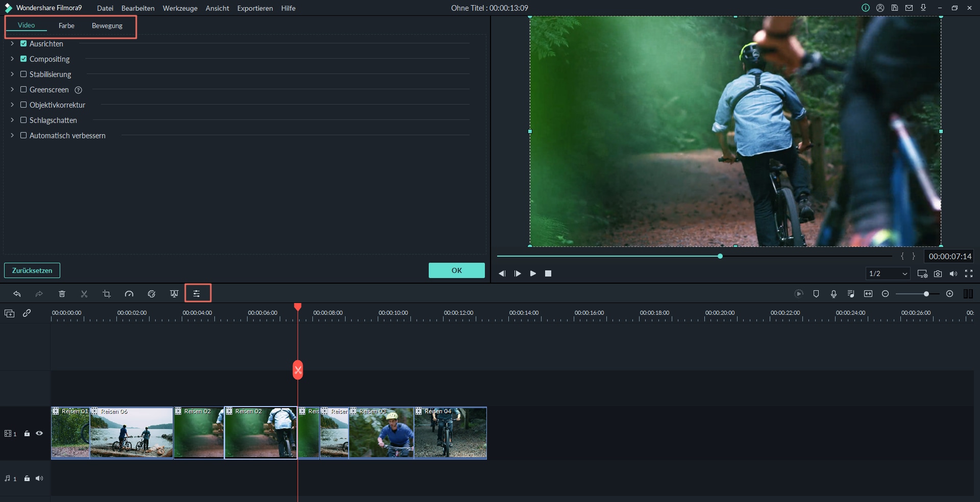Zoom out timeline with minus icon

click(x=886, y=294)
